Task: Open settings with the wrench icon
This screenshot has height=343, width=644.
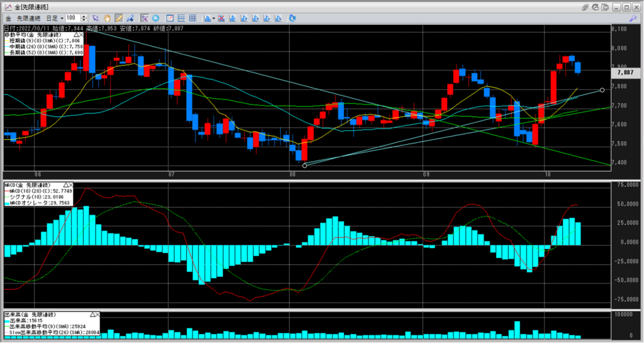Action: [633, 18]
